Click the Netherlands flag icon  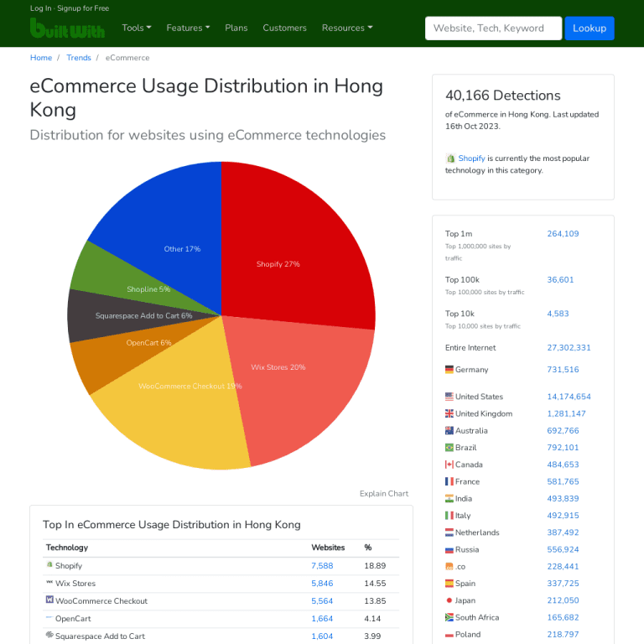[x=449, y=532]
